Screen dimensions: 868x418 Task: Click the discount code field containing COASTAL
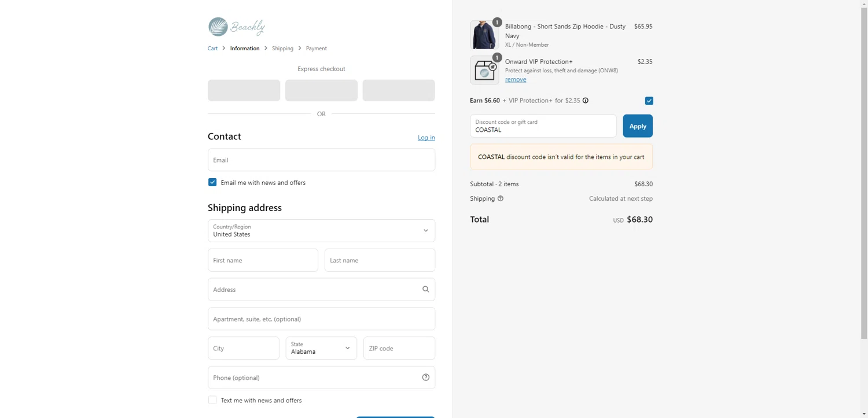point(543,126)
